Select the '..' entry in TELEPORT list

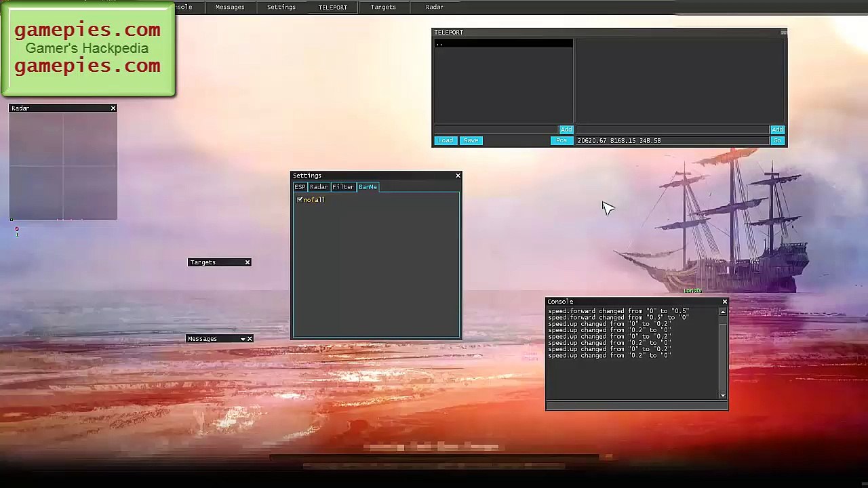click(503, 43)
